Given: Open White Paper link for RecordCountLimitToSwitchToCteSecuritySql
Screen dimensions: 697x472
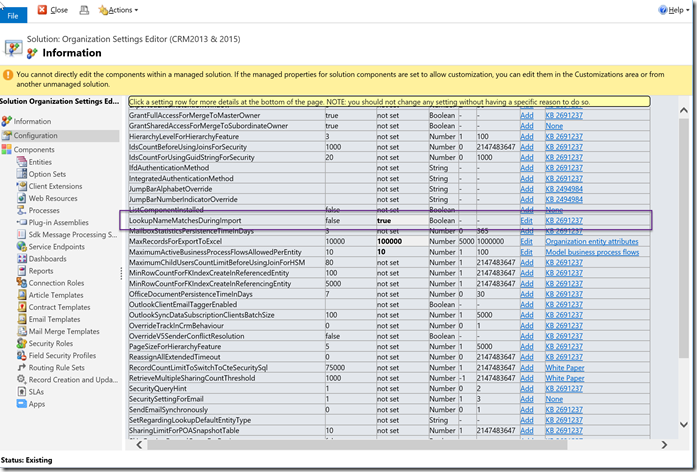Looking at the screenshot, I should (x=565, y=368).
